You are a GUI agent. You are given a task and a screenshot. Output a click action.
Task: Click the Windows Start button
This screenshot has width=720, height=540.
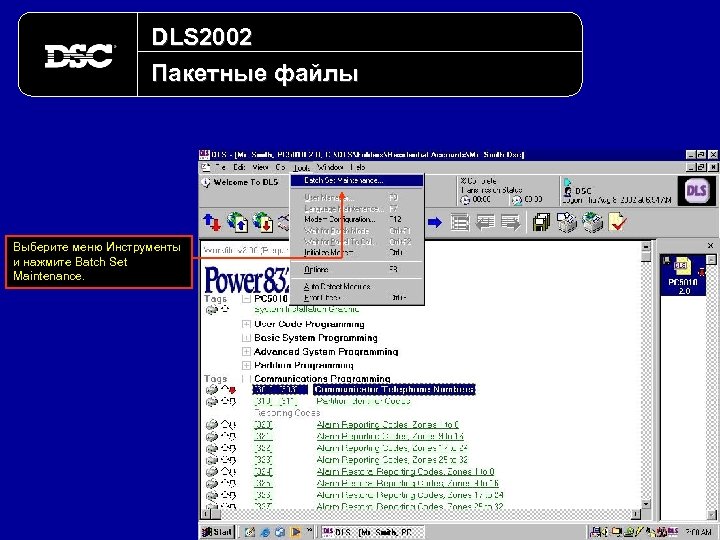coord(217,532)
